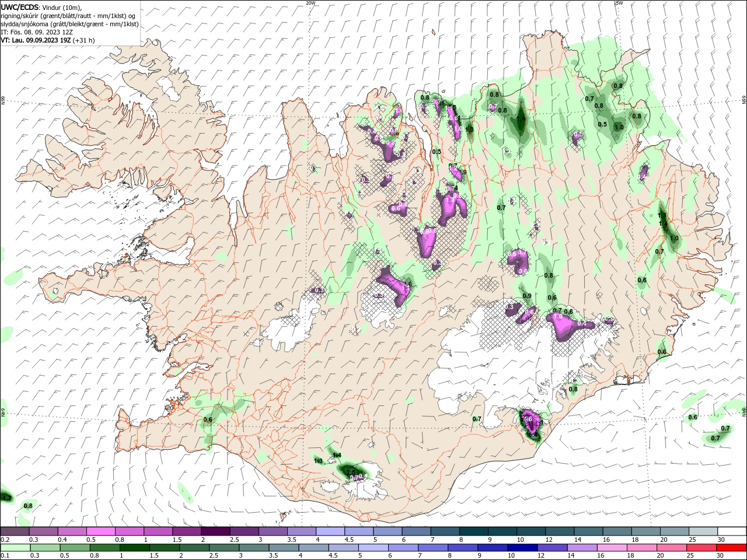
Task: Pick the crimson swatch labeled 25 on the lower scale
Action: tap(701, 548)
